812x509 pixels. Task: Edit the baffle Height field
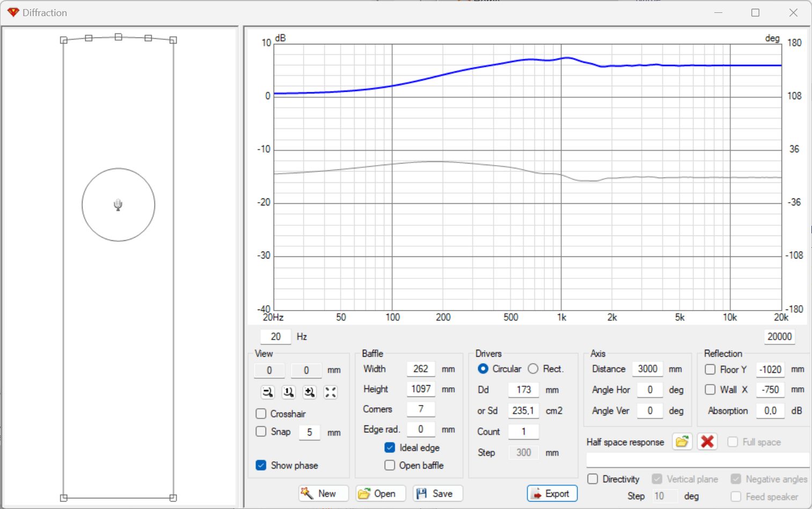[421, 389]
